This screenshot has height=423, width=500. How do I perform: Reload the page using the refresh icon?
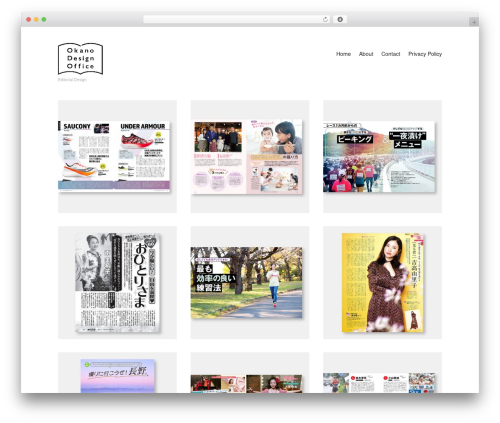(325, 19)
